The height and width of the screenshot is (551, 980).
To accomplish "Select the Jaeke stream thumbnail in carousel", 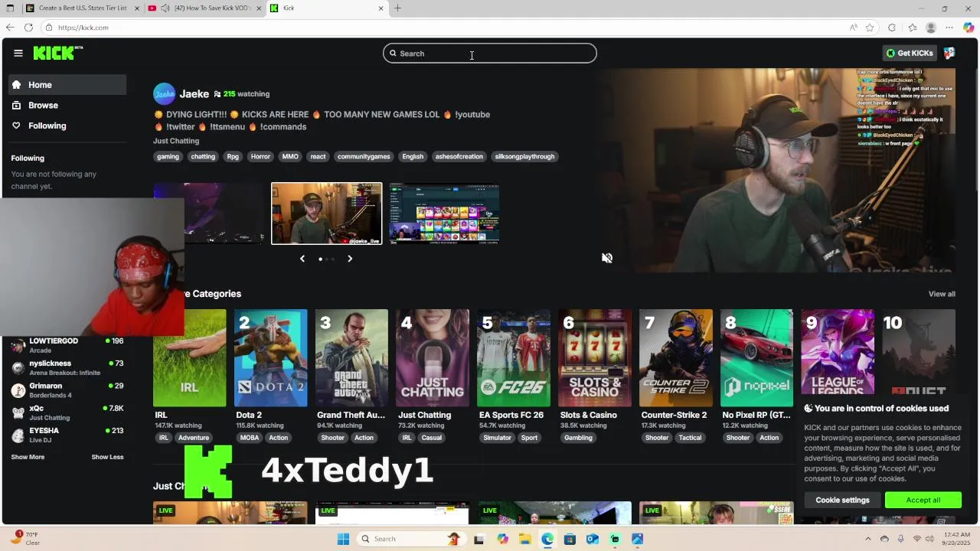I will pos(327,214).
